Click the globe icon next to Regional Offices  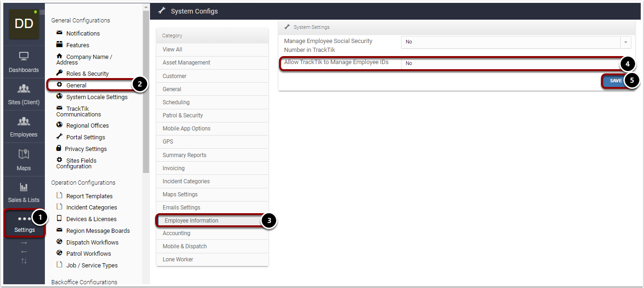[59, 125]
